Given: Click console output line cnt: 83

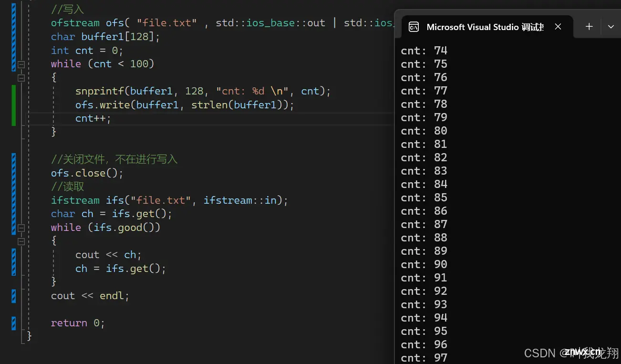Looking at the screenshot, I should (x=424, y=171).
